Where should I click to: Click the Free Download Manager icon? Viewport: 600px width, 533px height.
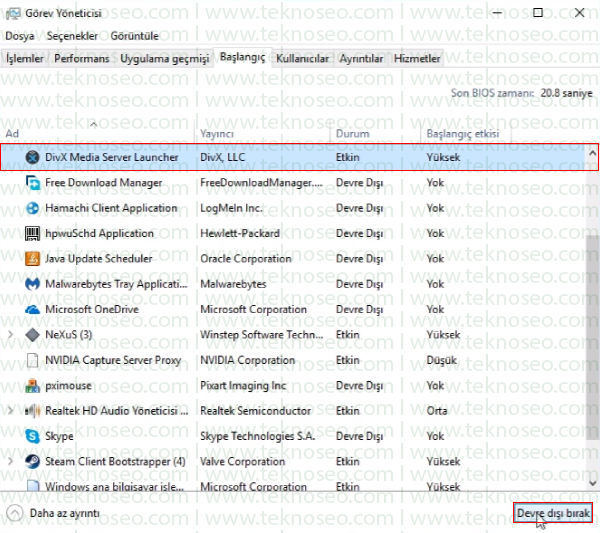[33, 183]
